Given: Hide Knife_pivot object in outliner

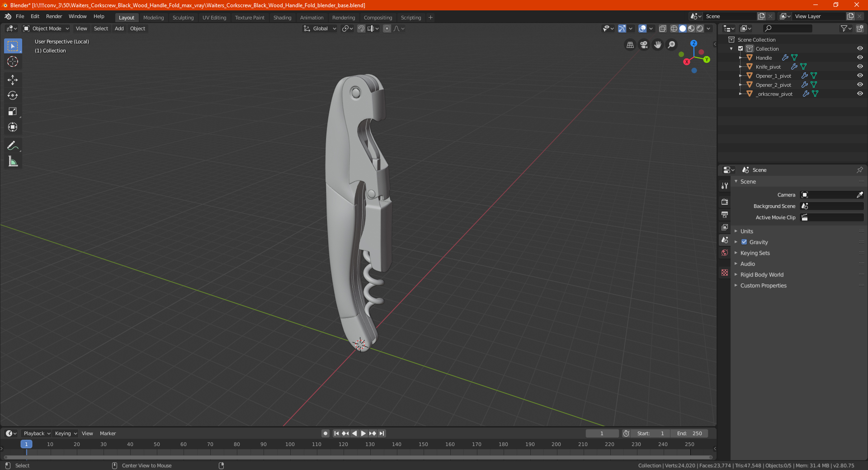Looking at the screenshot, I should click(860, 66).
